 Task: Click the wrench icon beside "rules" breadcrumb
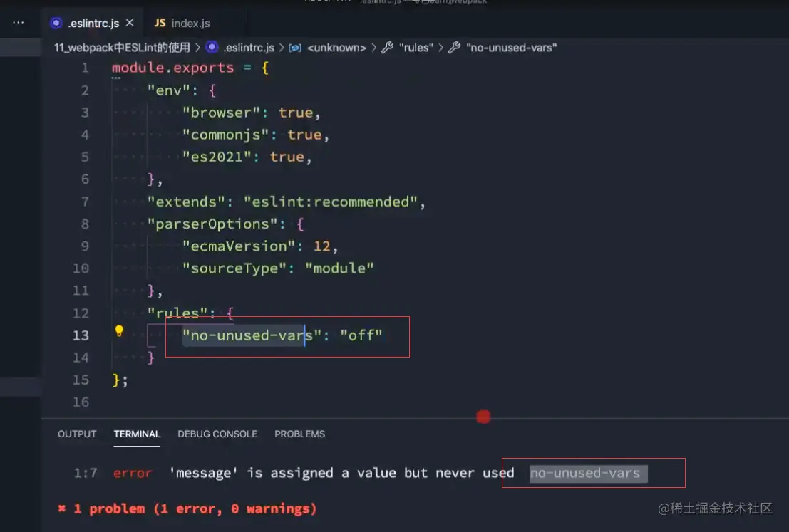coord(387,47)
